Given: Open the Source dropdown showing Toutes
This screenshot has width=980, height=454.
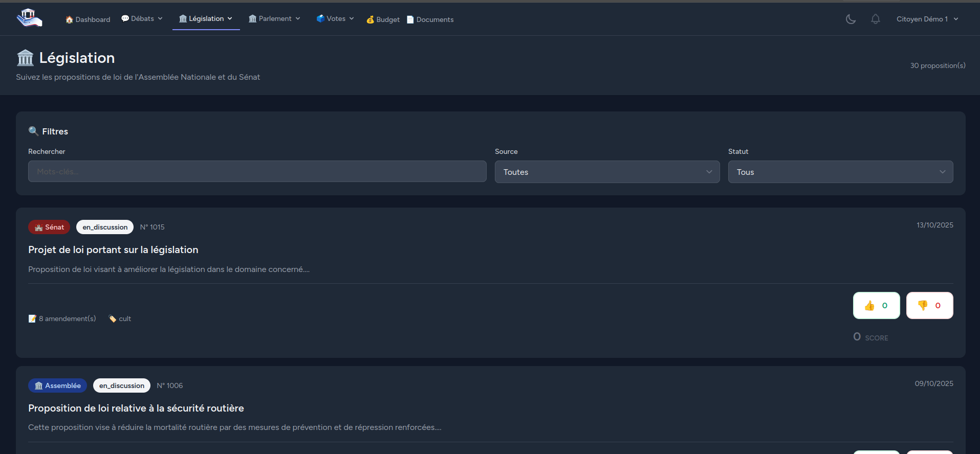Looking at the screenshot, I should [607, 172].
